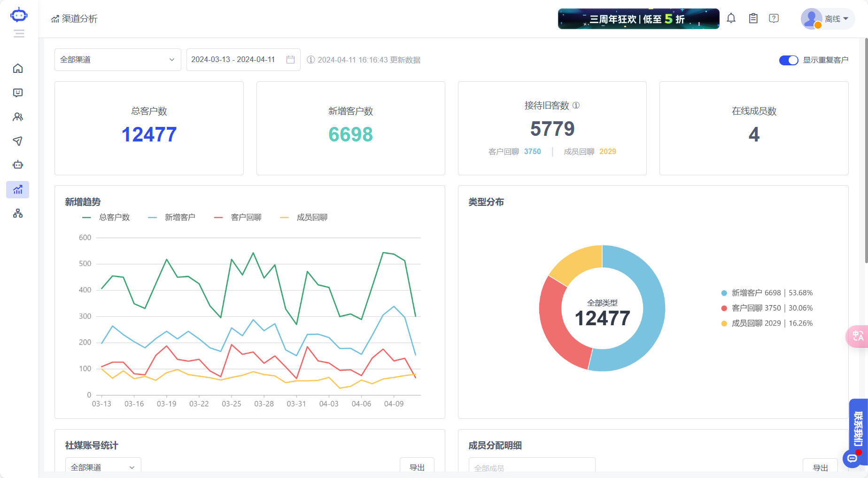This screenshot has height=478, width=868.
Task: Open the robot automation sidebar icon
Action: tap(18, 165)
